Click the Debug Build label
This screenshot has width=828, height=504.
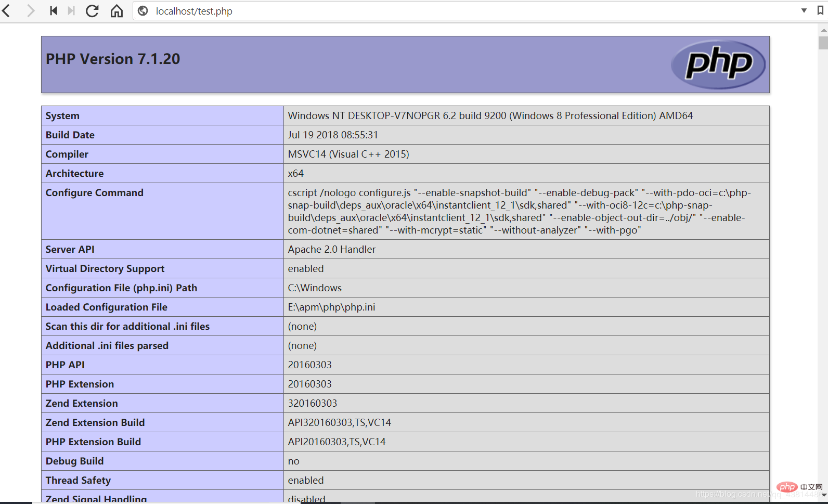click(x=74, y=461)
